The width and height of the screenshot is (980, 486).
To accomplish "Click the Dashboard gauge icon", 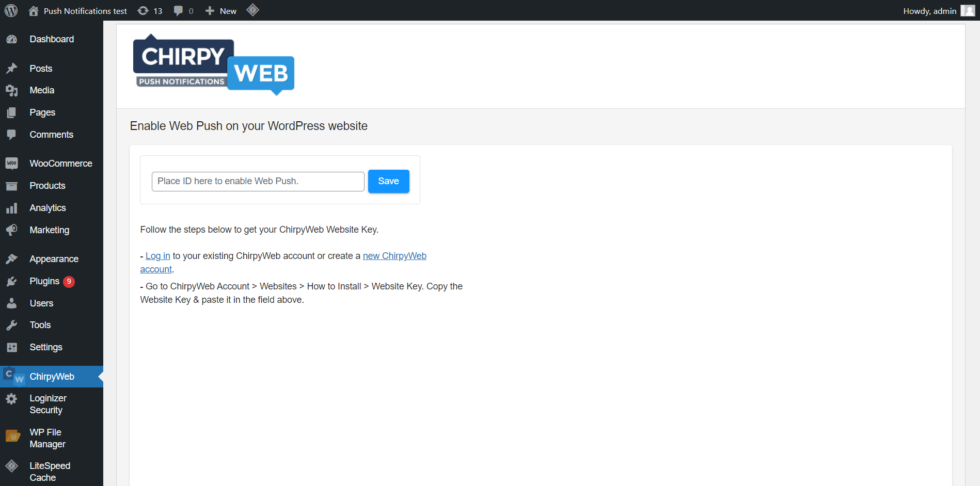I will point(11,39).
